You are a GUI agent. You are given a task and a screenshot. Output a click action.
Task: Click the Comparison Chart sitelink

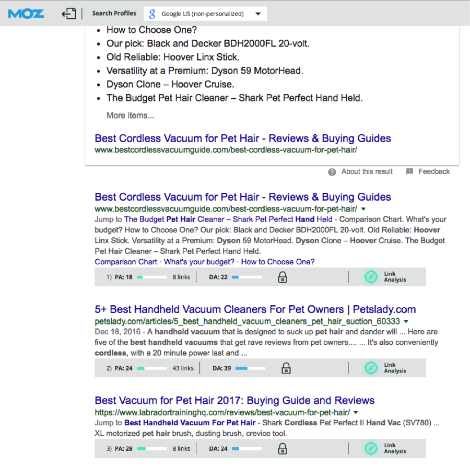pyautogui.click(x=126, y=262)
